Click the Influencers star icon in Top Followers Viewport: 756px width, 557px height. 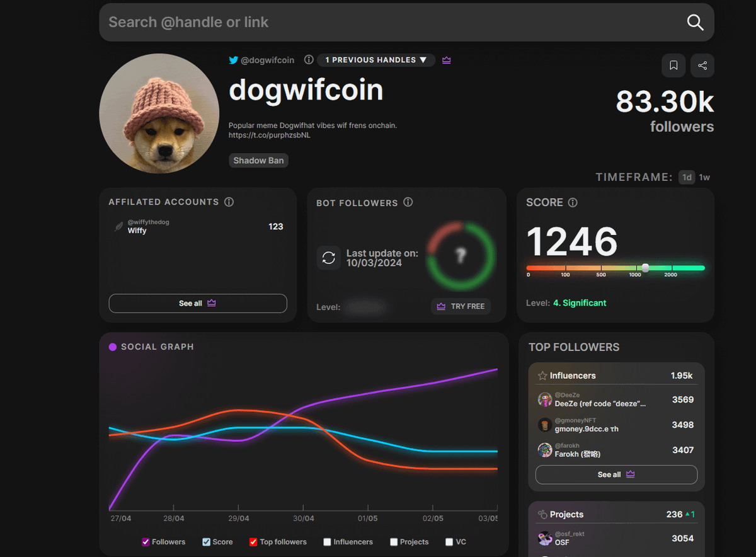coord(542,375)
